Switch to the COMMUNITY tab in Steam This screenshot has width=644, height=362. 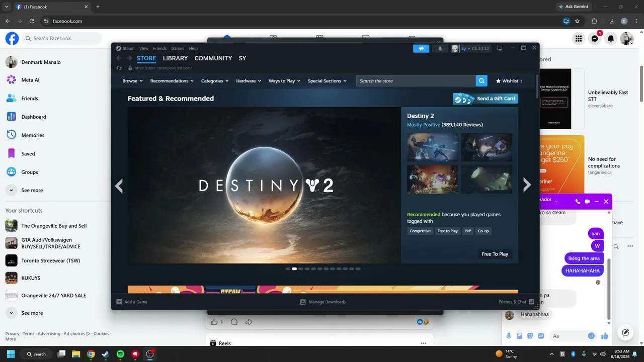pos(213,58)
